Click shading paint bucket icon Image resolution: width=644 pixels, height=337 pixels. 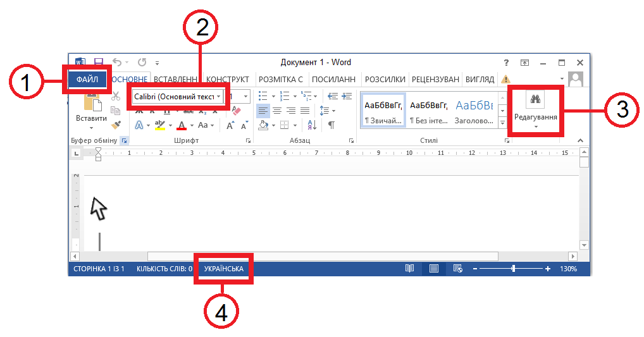pyautogui.click(x=263, y=125)
